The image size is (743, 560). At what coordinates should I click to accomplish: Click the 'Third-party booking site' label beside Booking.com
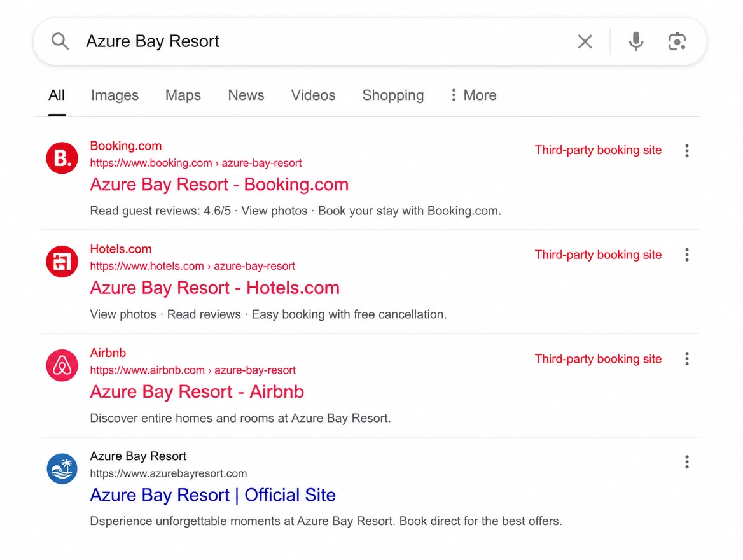coord(598,150)
